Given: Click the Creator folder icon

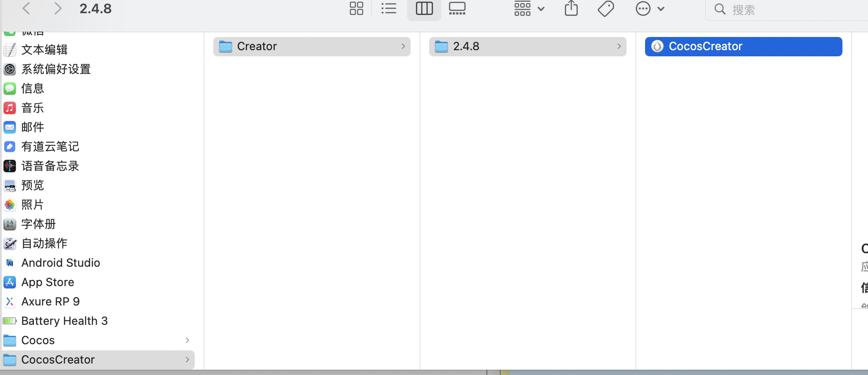Looking at the screenshot, I should 226,46.
